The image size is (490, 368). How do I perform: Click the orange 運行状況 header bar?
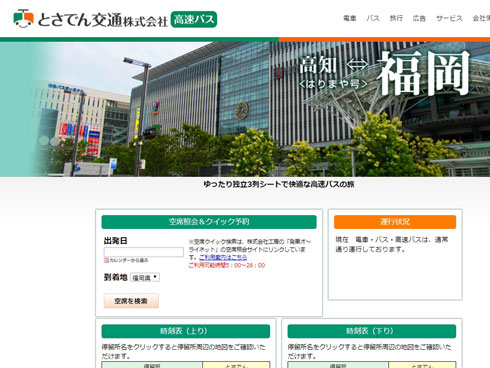pos(395,222)
